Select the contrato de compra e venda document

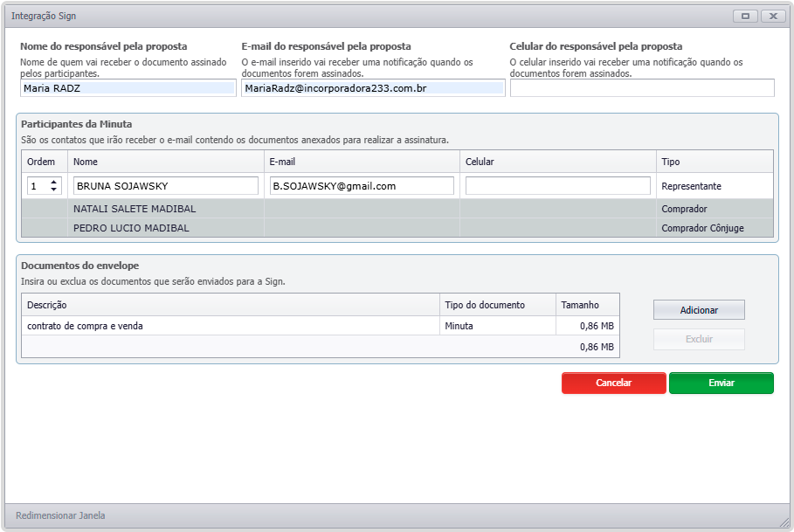[85, 326]
